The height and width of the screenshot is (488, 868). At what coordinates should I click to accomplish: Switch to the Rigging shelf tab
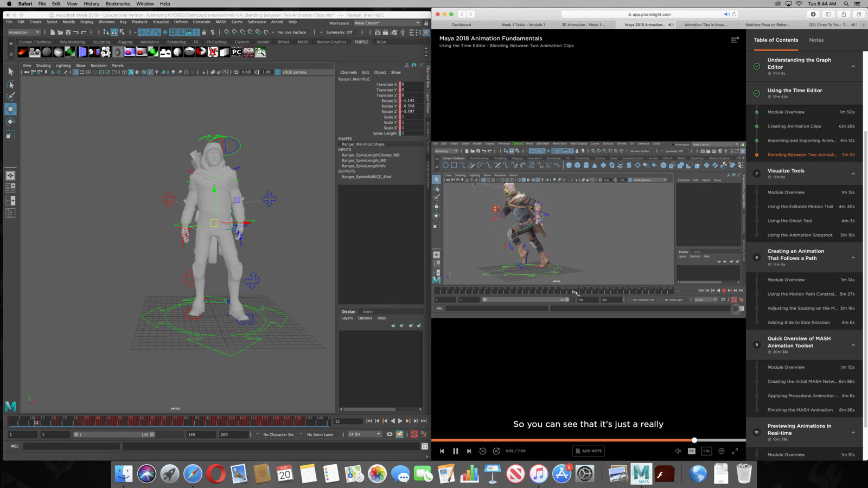tap(125, 42)
